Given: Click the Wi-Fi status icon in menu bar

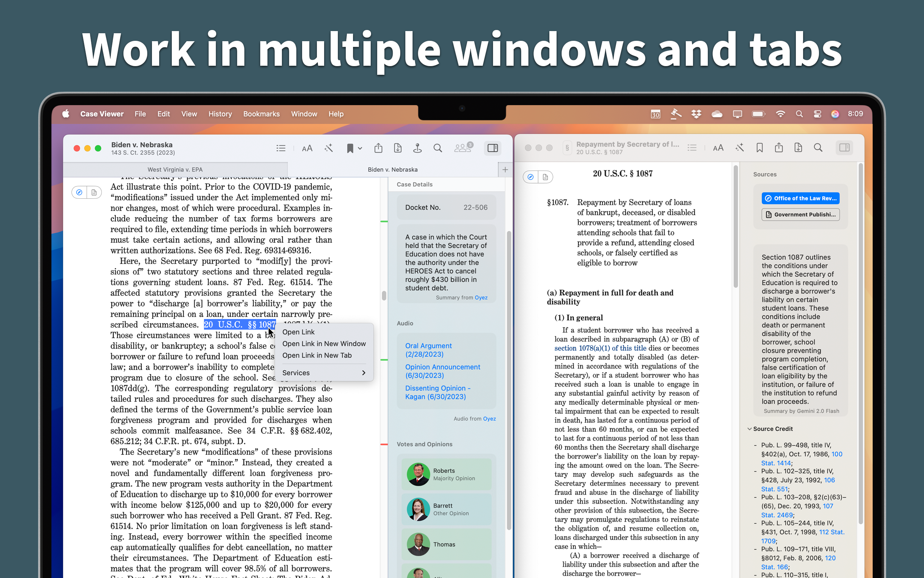Looking at the screenshot, I should (x=780, y=114).
